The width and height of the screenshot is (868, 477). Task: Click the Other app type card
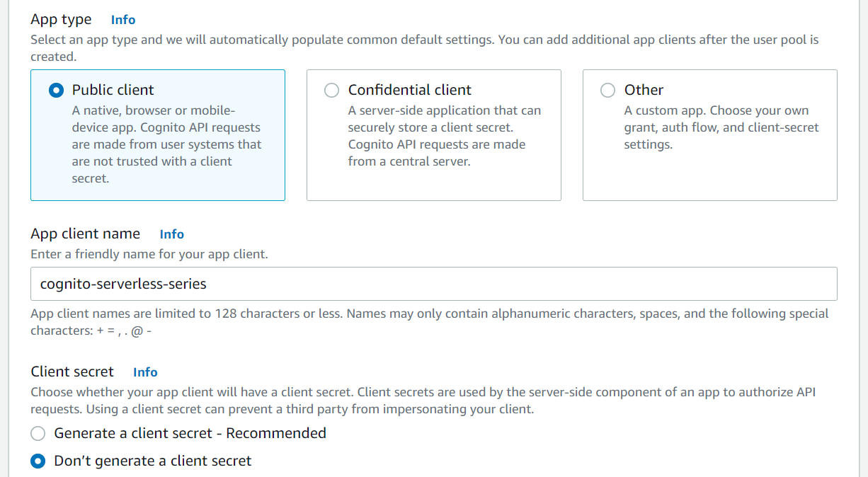pyautogui.click(x=709, y=134)
